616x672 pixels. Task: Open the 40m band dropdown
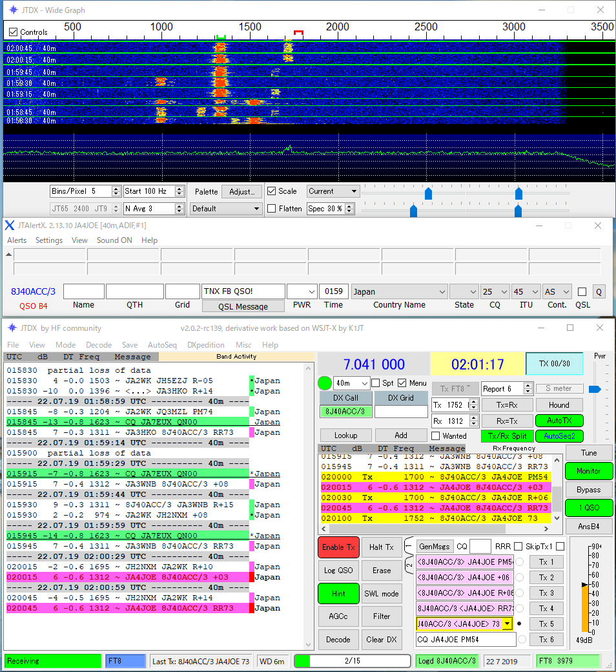point(364,383)
